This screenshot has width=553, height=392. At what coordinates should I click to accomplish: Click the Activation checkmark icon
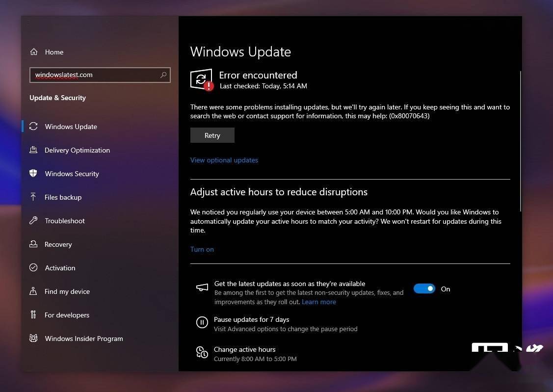pyautogui.click(x=33, y=267)
